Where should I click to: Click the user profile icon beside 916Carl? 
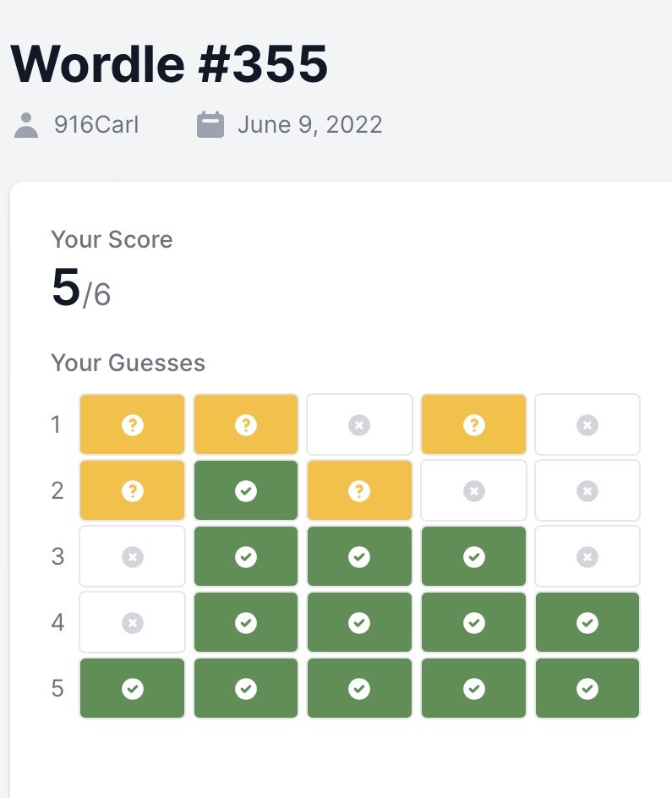pos(26,125)
